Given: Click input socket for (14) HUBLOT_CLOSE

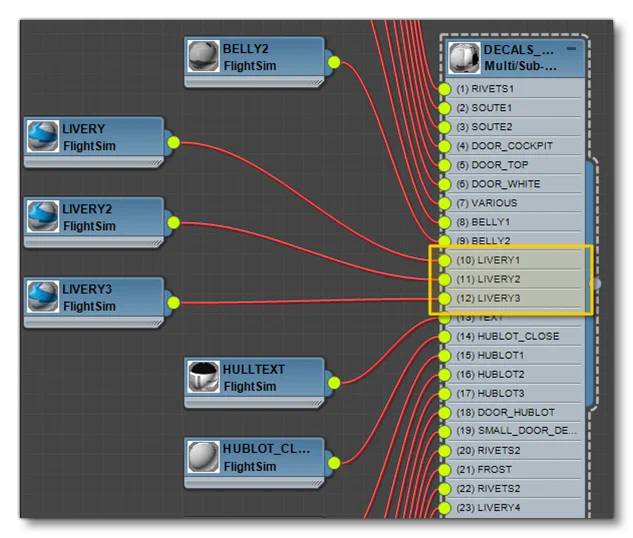Looking at the screenshot, I should click(444, 337).
